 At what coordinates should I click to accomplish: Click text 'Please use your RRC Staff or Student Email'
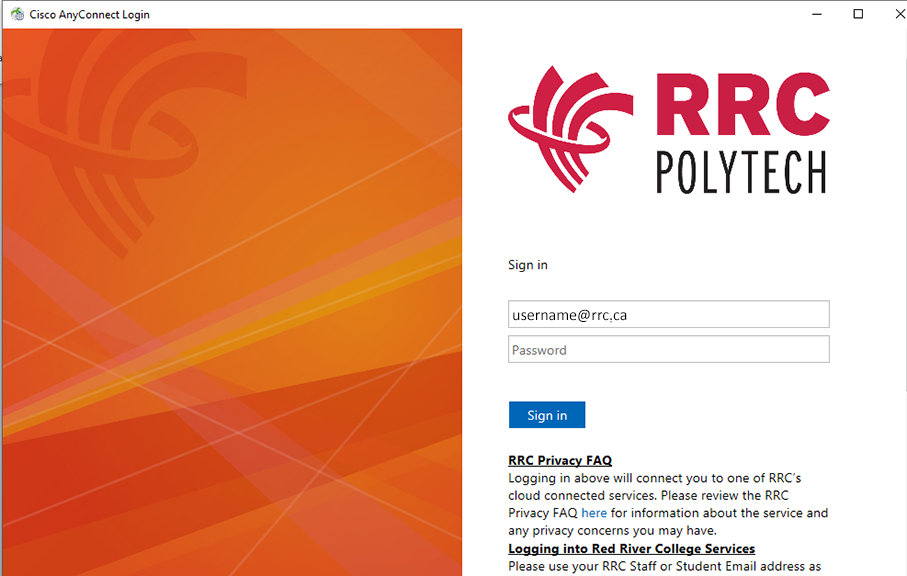point(632,566)
